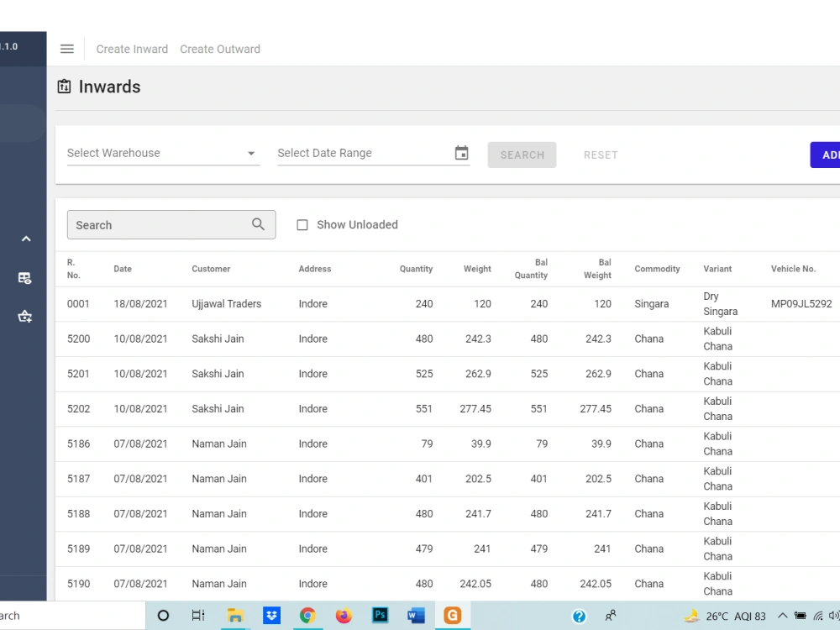840x630 pixels.
Task: Open Task View icon in taskbar
Action: point(198,616)
